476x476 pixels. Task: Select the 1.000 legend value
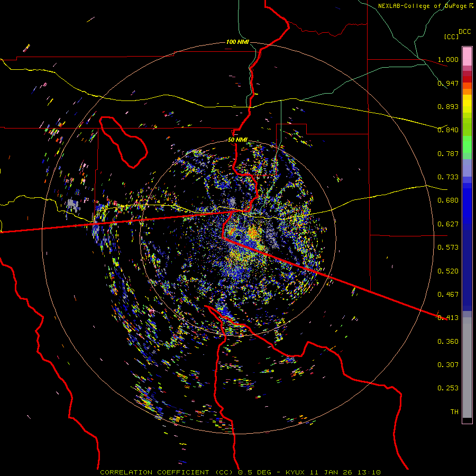[x=448, y=59]
